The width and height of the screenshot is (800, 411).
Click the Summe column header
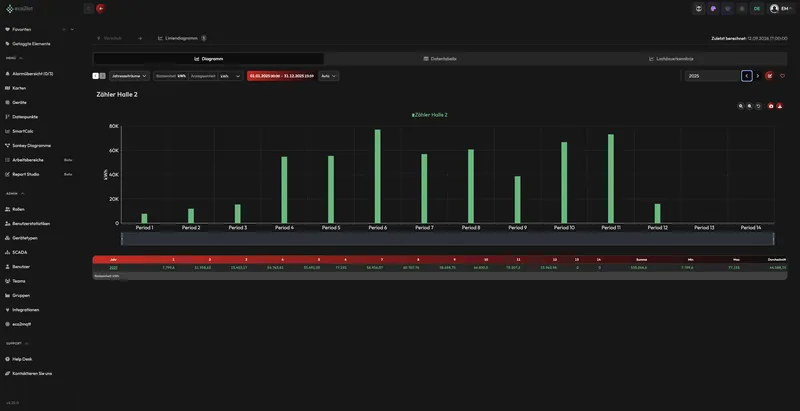641,260
